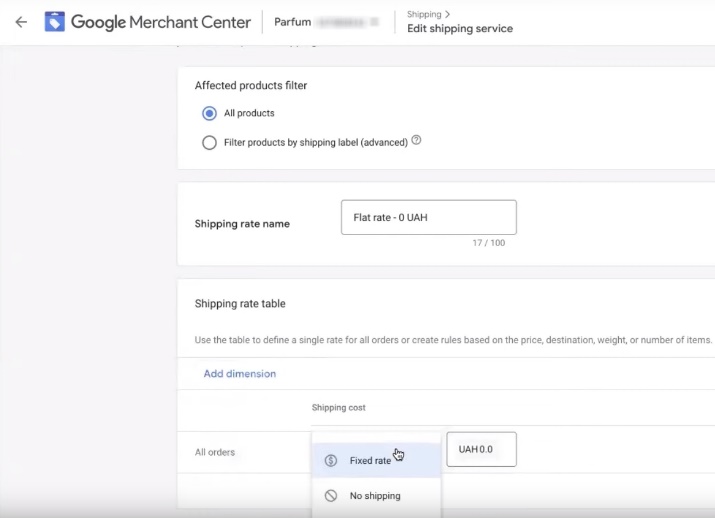Click the Google Merchant Center logo icon
The height and width of the screenshot is (518, 715).
(55, 22)
